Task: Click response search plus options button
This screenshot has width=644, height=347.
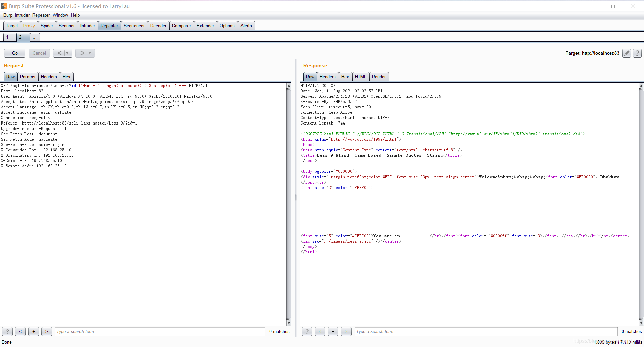Action: coord(333,331)
